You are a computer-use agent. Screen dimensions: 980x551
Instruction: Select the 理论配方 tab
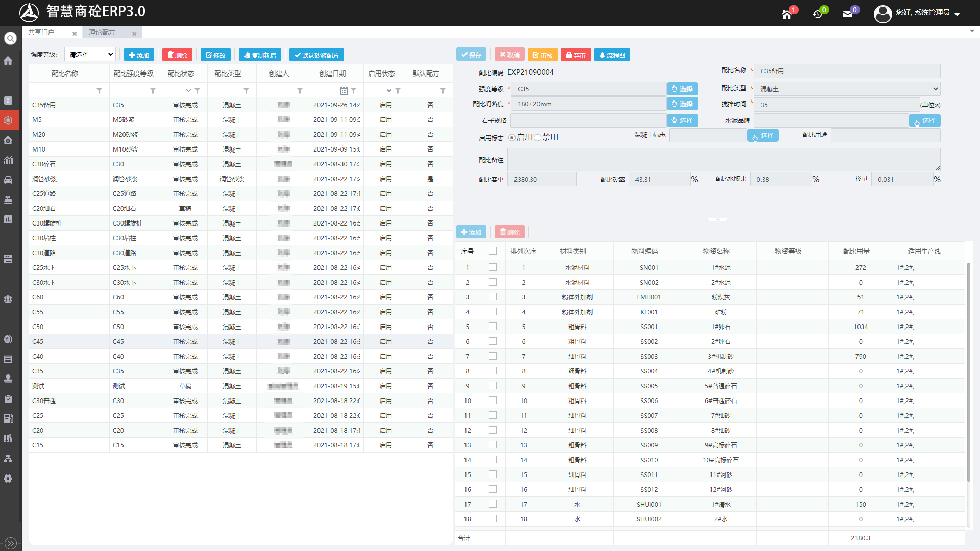(102, 32)
